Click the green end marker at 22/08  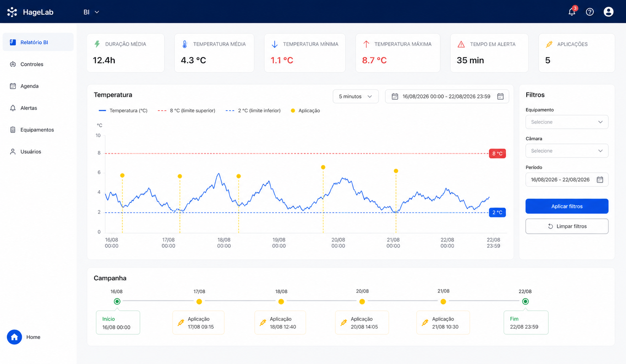coord(525,301)
